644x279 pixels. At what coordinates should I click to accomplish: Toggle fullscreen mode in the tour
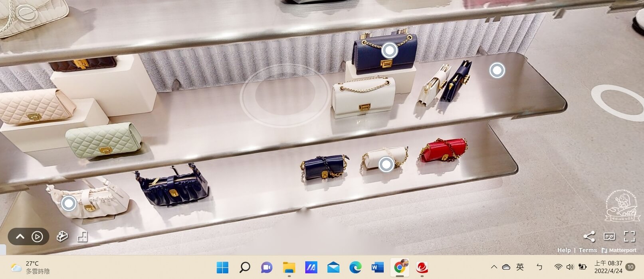[x=629, y=236]
